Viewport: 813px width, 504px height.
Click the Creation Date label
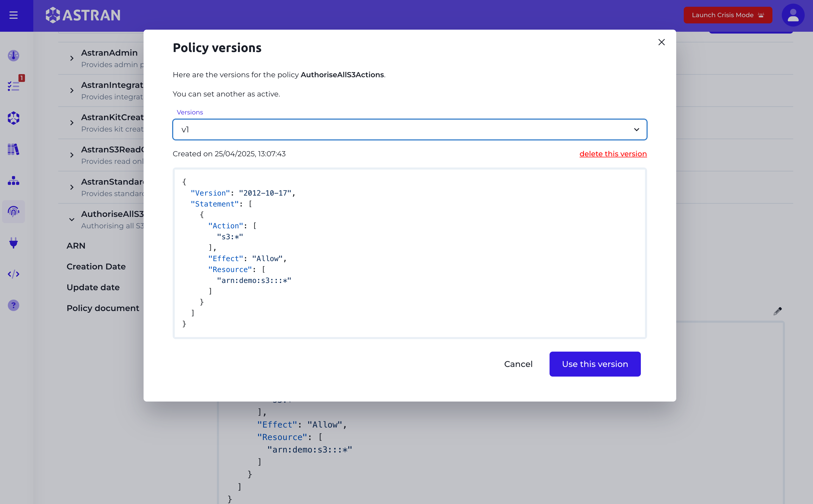pyautogui.click(x=96, y=267)
